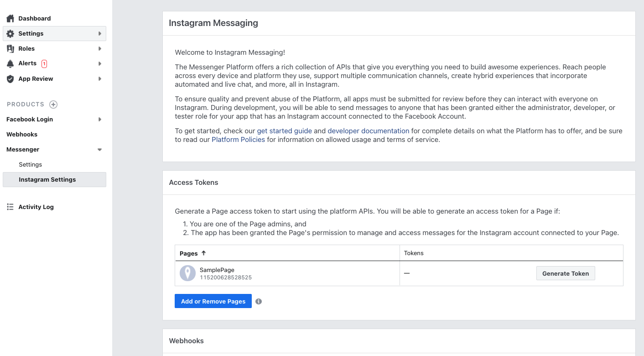Viewport: 644px width, 356px height.
Task: Click the Activity Log list icon
Action: 10,207
